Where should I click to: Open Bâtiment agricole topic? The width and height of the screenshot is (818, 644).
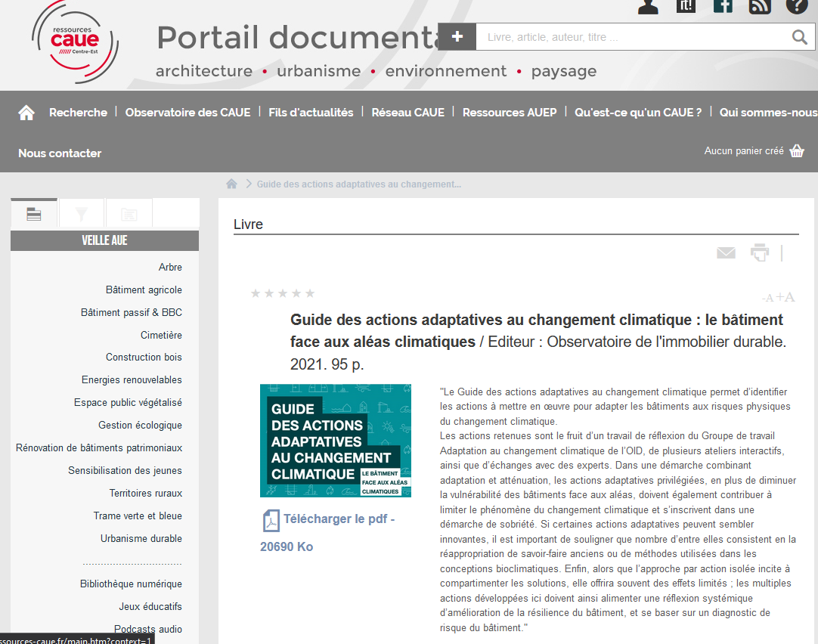pyautogui.click(x=144, y=290)
